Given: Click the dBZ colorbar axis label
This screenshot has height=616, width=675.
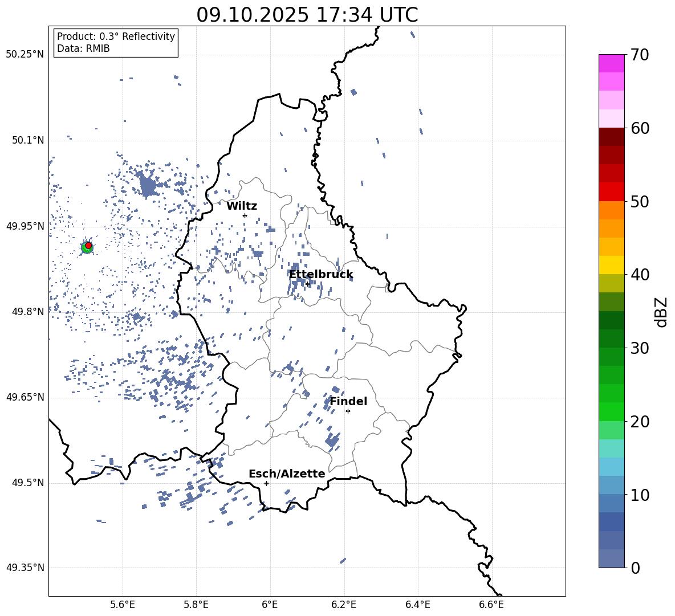Looking at the screenshot, I should 661,312.
